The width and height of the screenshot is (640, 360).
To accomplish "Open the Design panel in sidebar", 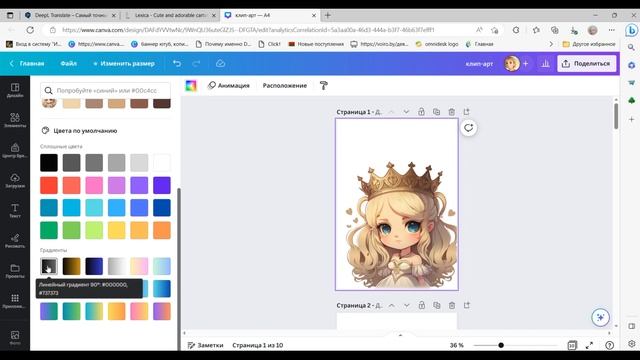I will (x=15, y=90).
